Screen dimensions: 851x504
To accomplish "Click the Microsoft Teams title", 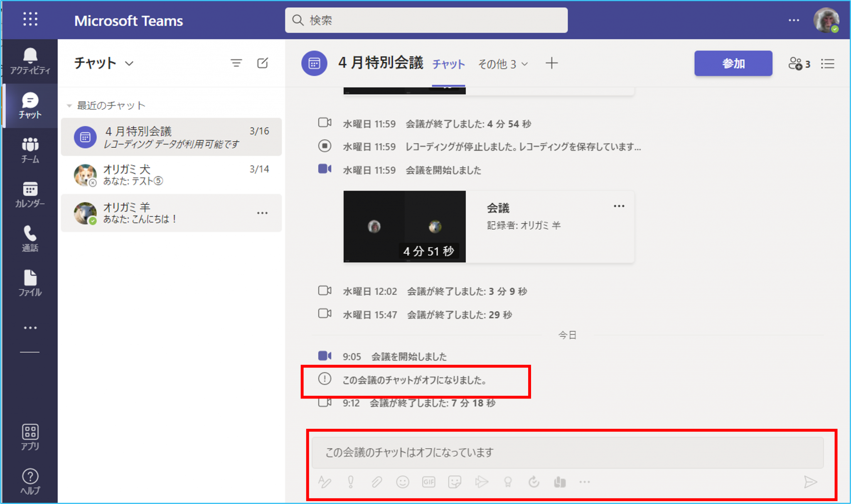I will click(128, 21).
